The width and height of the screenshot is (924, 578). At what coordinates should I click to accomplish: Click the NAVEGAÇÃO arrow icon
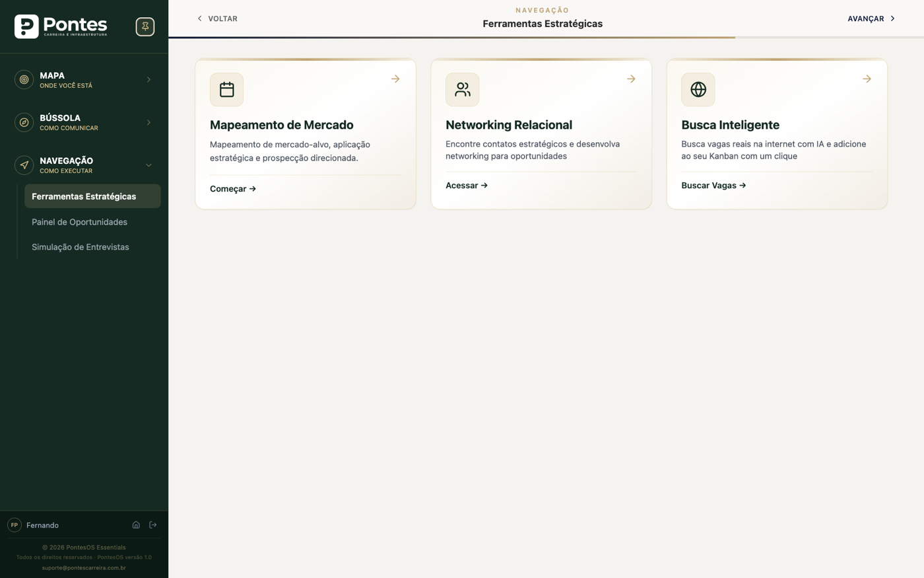(24, 165)
